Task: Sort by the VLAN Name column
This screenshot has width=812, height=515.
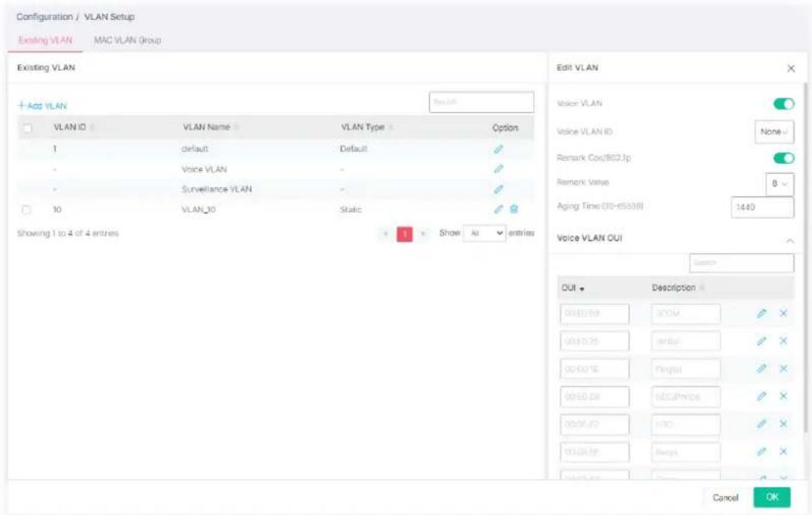Action: coord(211,128)
